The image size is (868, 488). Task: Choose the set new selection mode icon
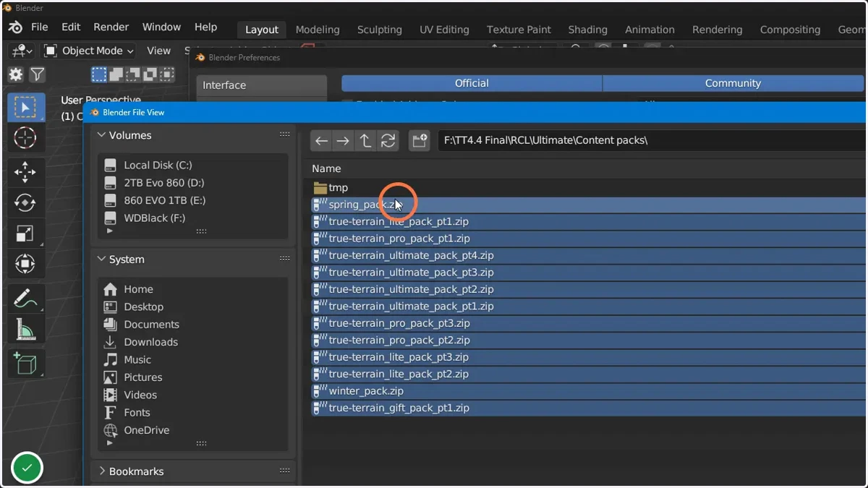[x=99, y=74]
